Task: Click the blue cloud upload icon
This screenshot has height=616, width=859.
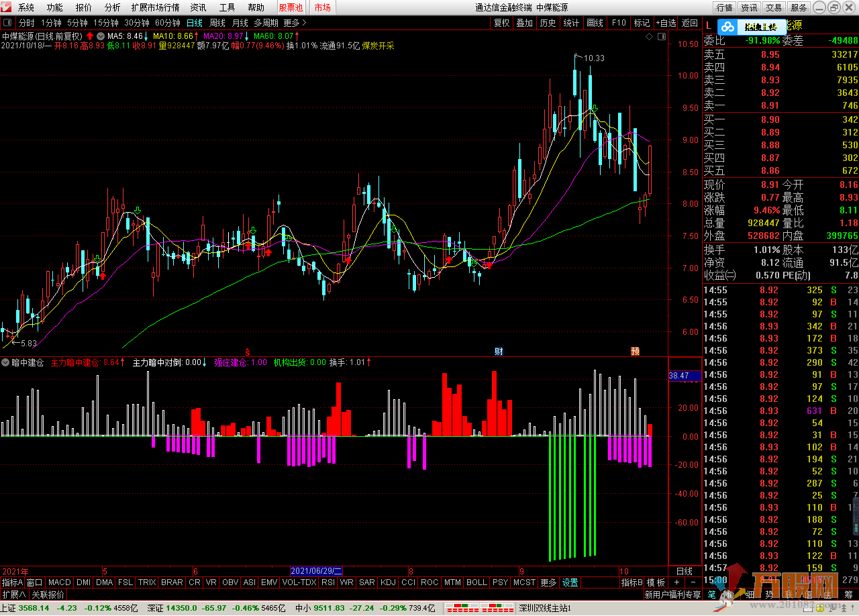Action: (x=727, y=28)
